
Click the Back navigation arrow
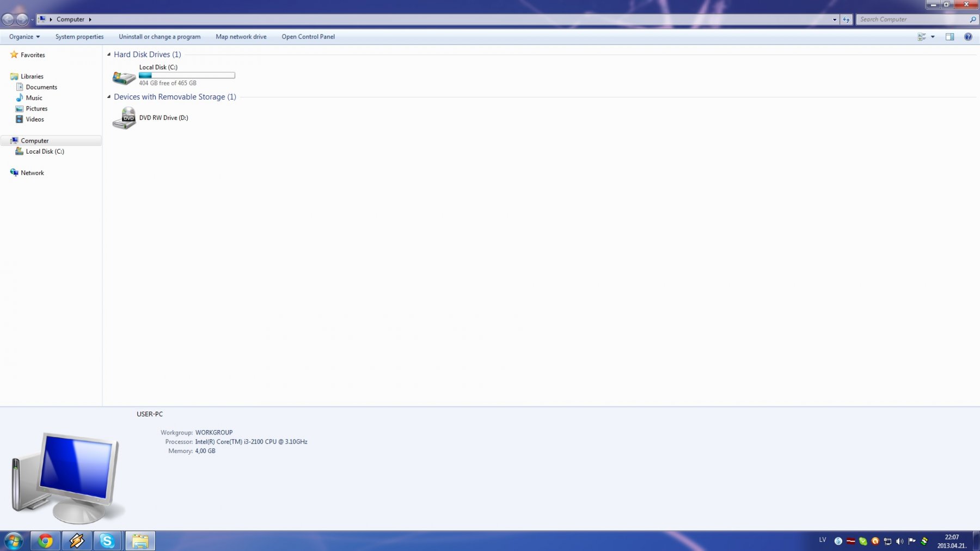point(8,20)
